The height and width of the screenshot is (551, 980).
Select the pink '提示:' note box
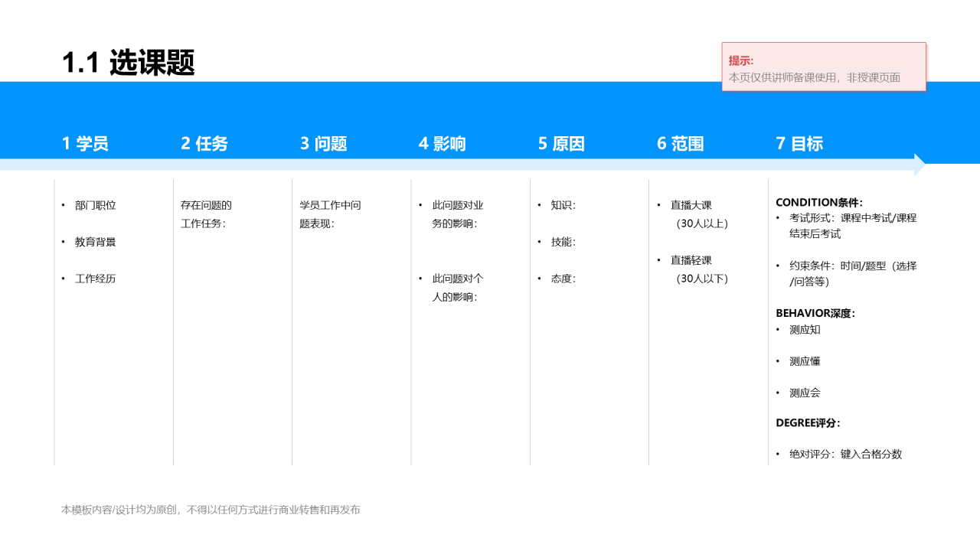point(824,67)
